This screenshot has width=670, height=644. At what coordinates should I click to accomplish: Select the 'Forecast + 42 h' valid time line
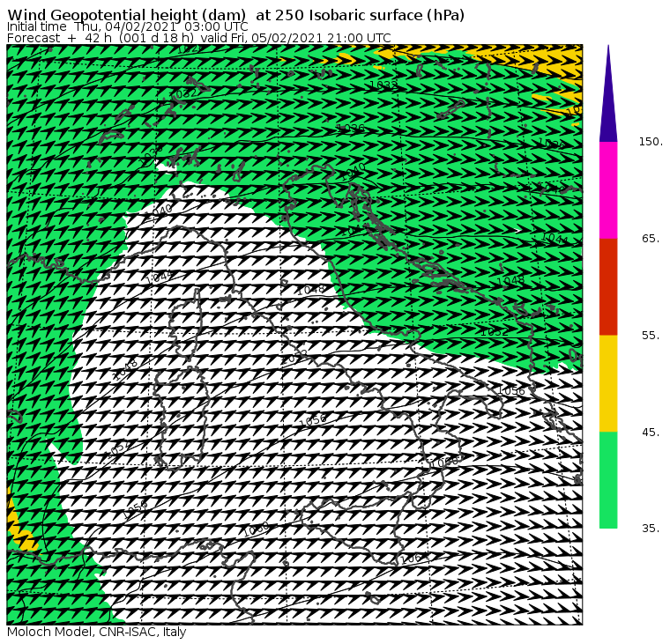[x=198, y=38]
